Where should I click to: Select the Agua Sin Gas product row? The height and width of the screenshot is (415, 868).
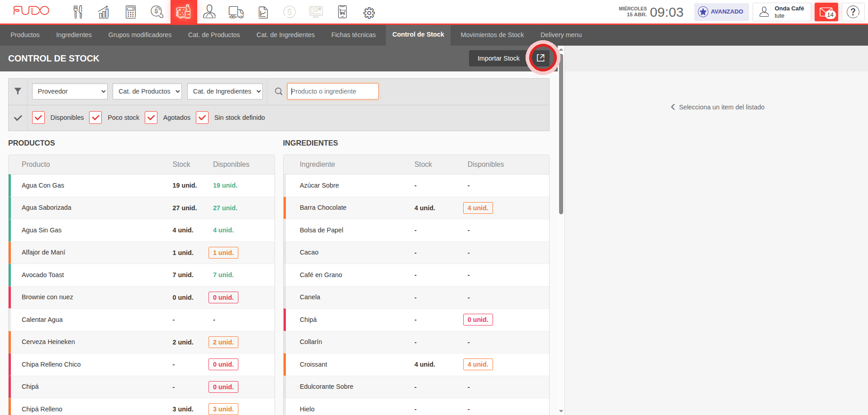pos(142,230)
